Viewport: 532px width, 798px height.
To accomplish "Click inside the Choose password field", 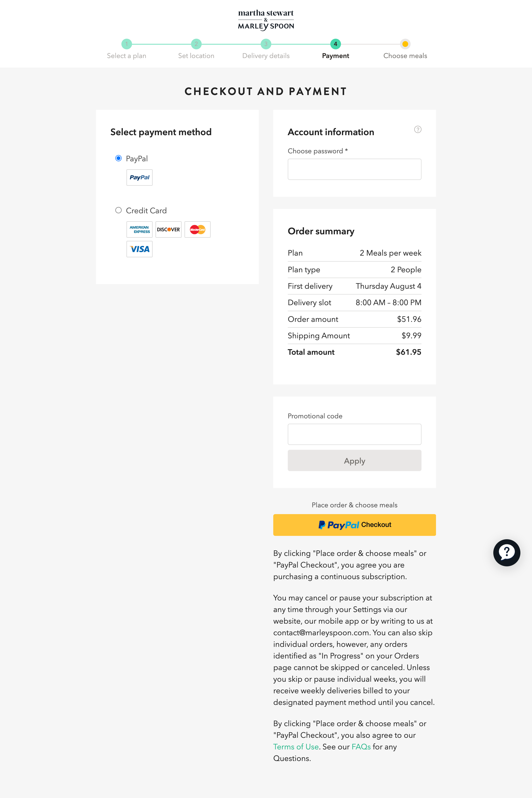I will pyautogui.click(x=354, y=169).
